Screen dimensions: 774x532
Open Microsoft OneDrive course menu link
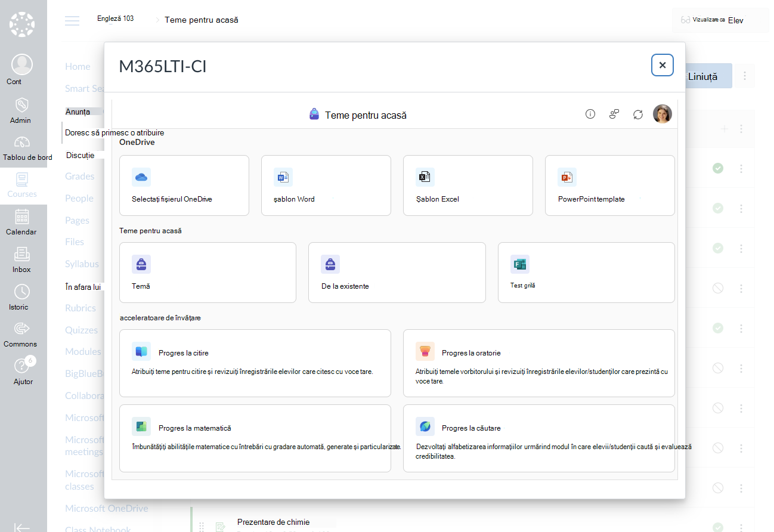pos(107,509)
